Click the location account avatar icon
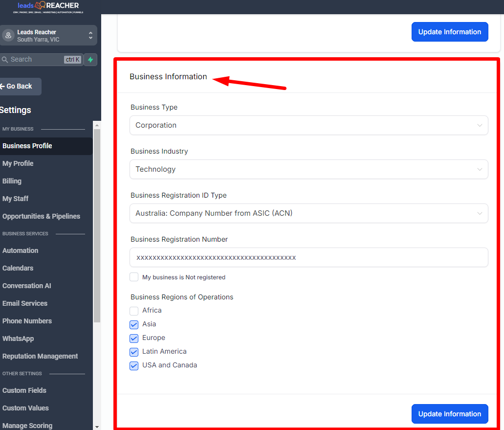The image size is (504, 430). coord(8,35)
